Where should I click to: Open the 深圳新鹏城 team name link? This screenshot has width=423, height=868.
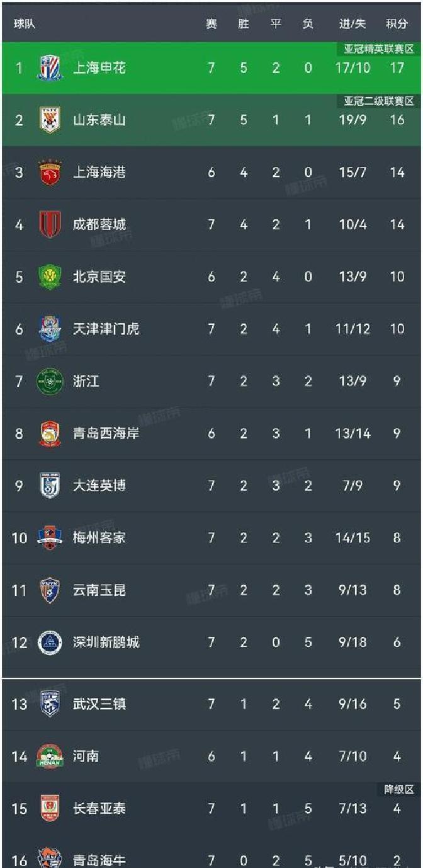click(x=106, y=642)
